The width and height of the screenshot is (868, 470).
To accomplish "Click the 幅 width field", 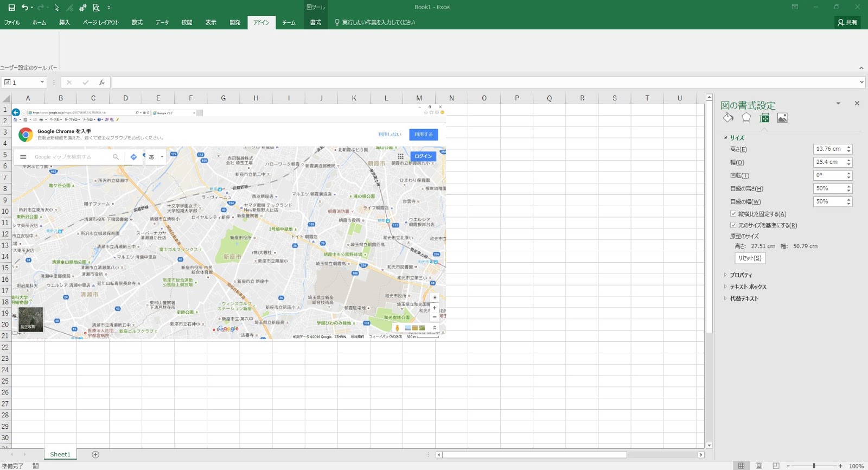I will point(829,162).
